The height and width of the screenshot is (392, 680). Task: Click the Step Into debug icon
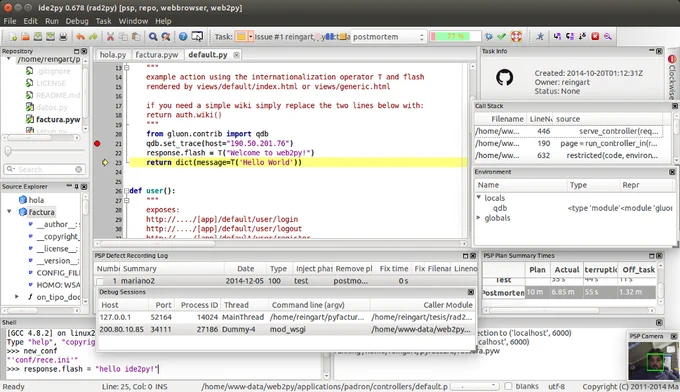[x=557, y=37]
